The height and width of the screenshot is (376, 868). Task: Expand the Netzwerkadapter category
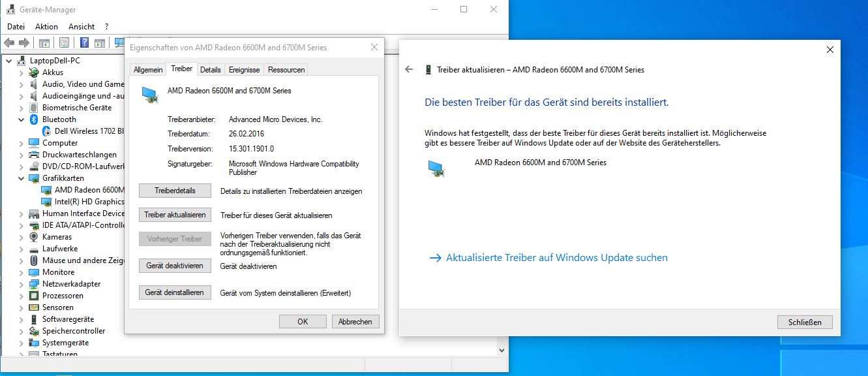coord(21,284)
